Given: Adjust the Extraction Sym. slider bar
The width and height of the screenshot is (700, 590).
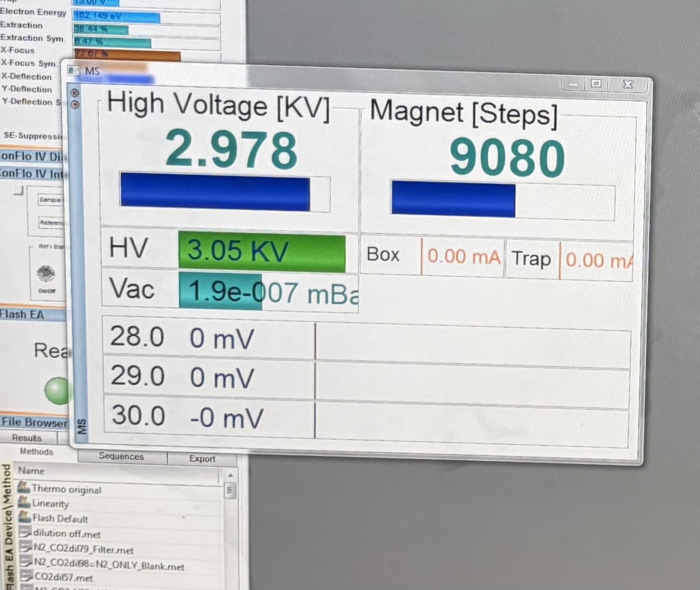Looking at the screenshot, I should (x=146, y=42).
